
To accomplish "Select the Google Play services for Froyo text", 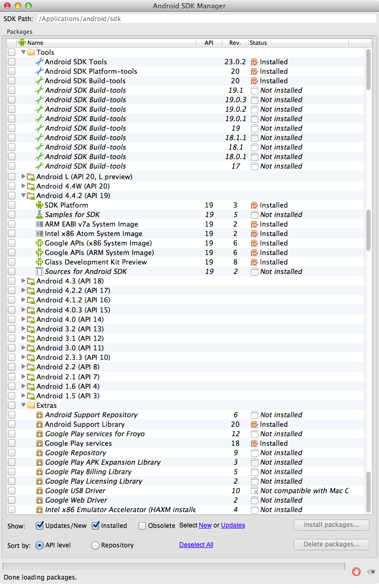I will (x=95, y=434).
